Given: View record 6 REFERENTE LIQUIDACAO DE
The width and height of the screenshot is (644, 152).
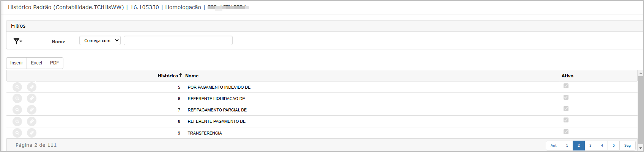Looking at the screenshot, I should (x=17, y=99).
